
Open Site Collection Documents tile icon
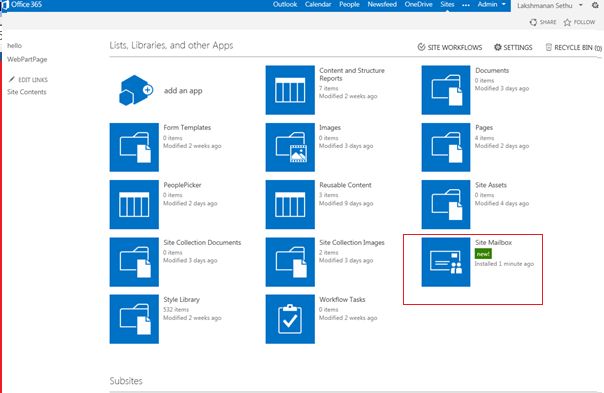(134, 262)
